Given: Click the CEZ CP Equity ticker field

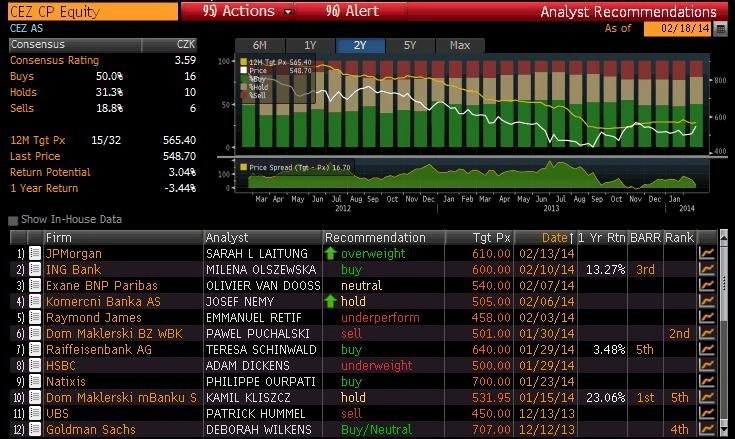Looking at the screenshot, I should 93,12.
